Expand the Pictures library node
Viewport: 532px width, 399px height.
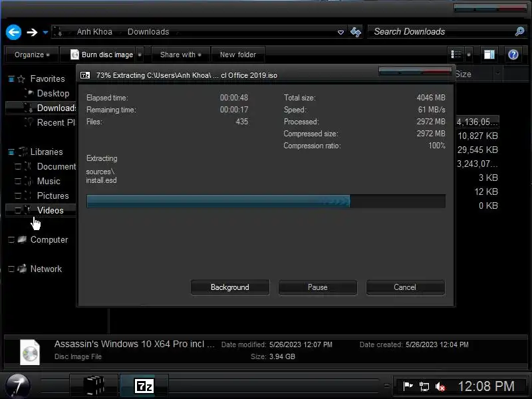click(18, 196)
